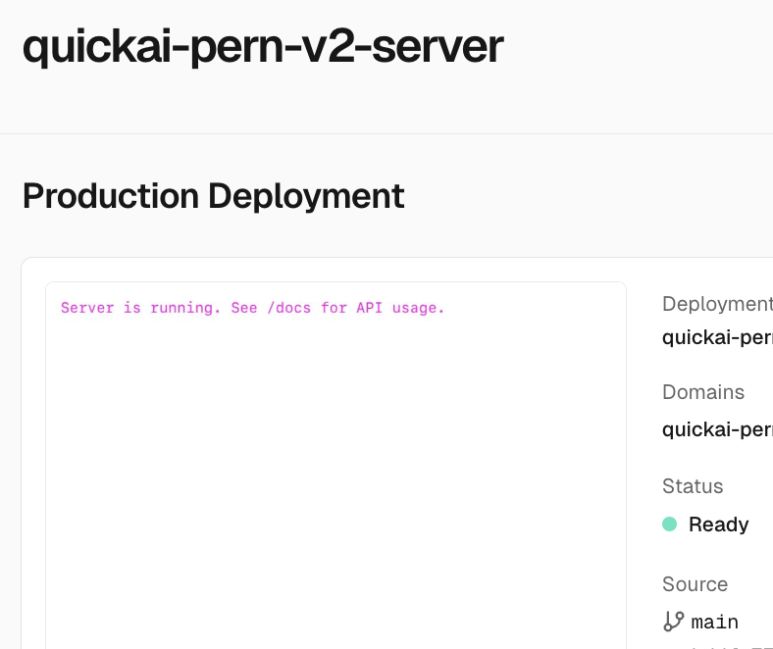Open the deployment preview thumbnail
Screen dimensions: 773x649
[x=336, y=465]
